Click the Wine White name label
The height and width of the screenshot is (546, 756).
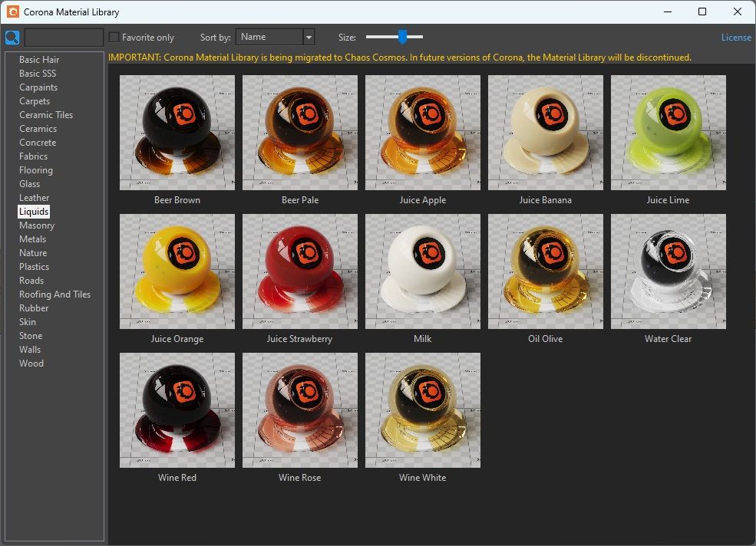click(x=423, y=478)
